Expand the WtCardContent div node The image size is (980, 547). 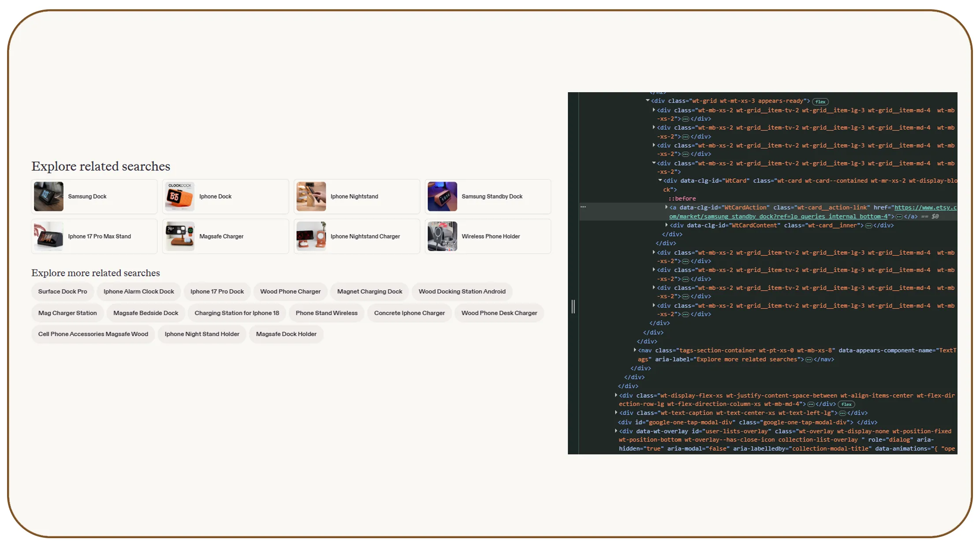tap(666, 225)
